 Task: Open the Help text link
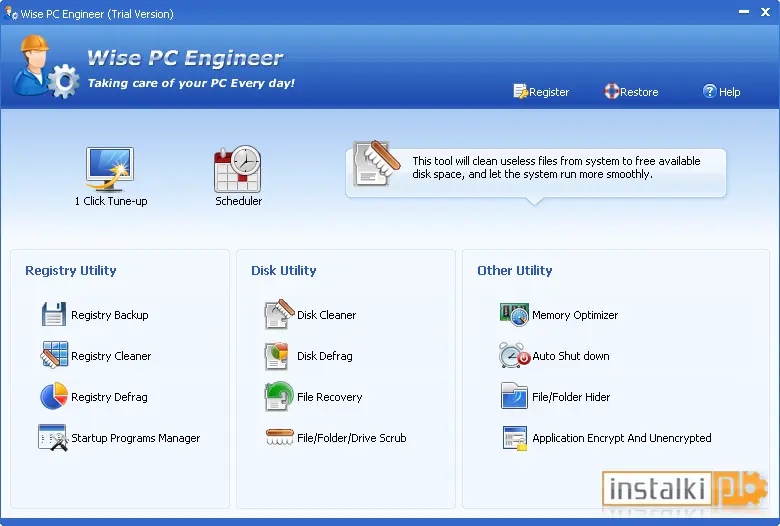729,92
